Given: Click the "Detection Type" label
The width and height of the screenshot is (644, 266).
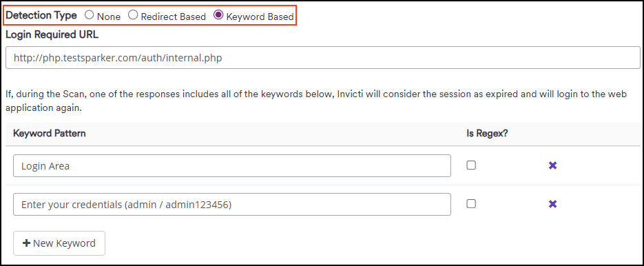Looking at the screenshot, I should 41,16.
